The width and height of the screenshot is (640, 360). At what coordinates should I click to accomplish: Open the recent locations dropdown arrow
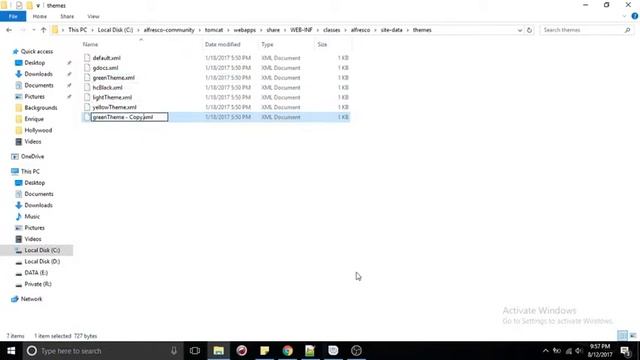[34, 30]
